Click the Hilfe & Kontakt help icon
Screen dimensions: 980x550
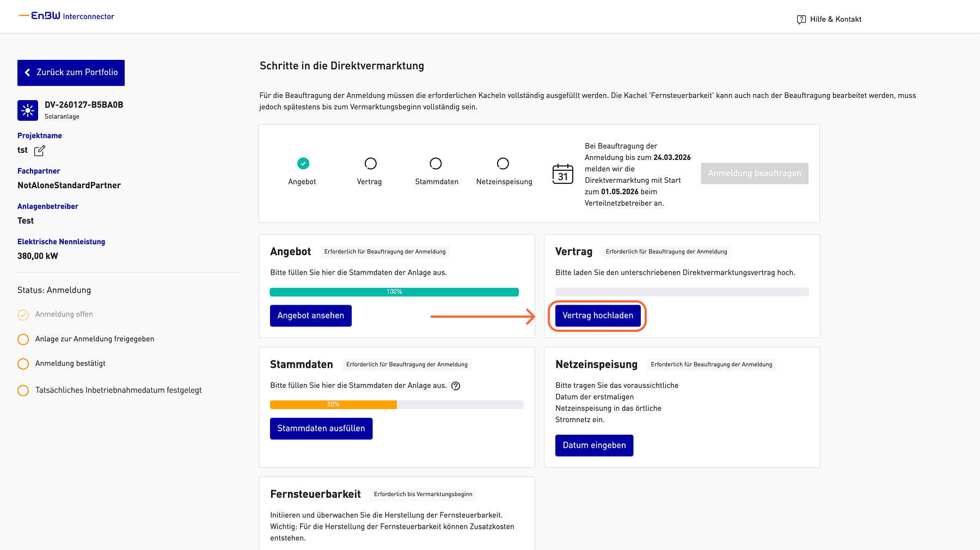801,20
